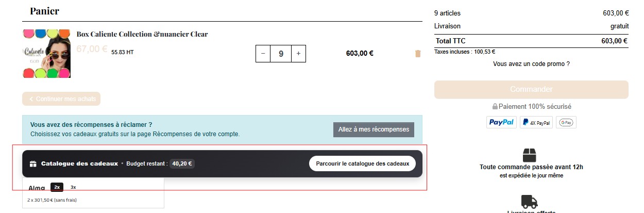Click the Box Caliente product thumbnail
Image resolution: width=644 pixels, height=213 pixels.
coord(46,54)
